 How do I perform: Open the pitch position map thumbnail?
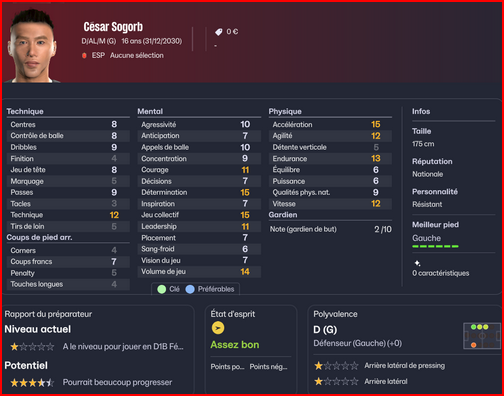tap(482, 336)
